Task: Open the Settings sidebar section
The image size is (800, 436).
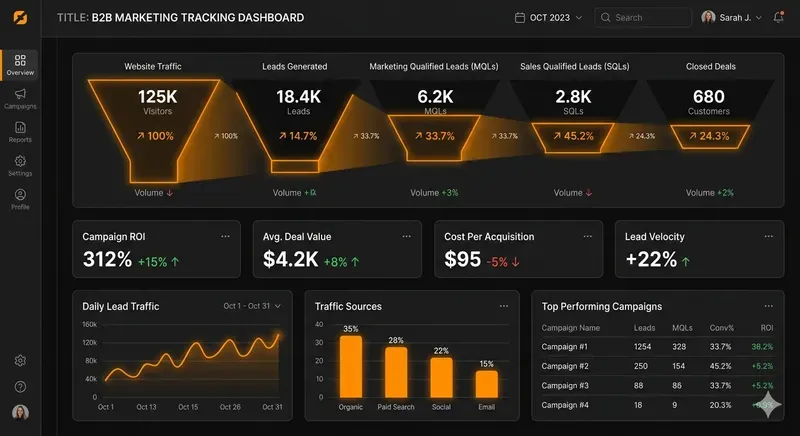Action: (20, 166)
